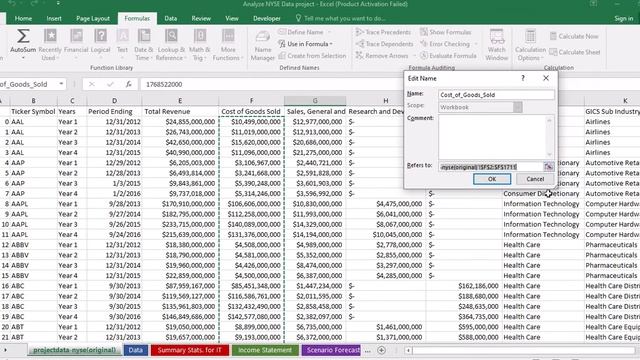This screenshot has width=640, height=360.
Task: Select Summary Stats. for IT sheet
Action: [x=190, y=350]
